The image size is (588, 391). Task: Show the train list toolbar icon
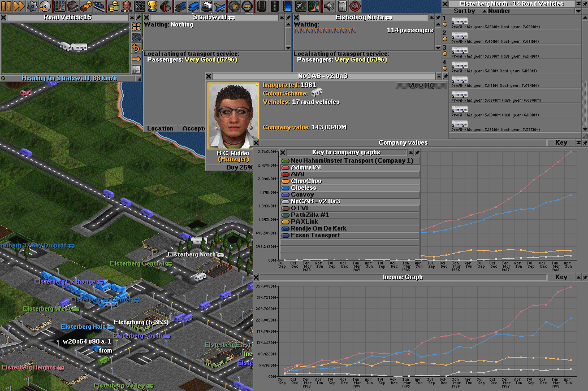pos(180,6)
